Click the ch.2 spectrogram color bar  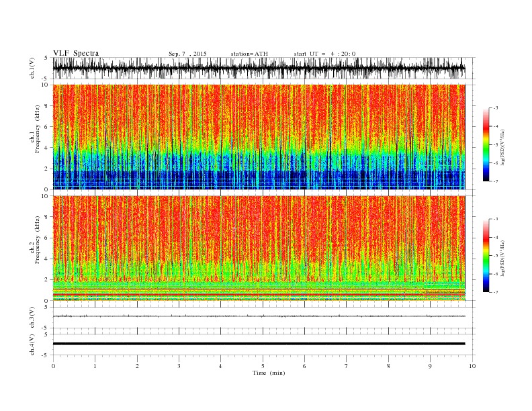pyautogui.click(x=486, y=255)
